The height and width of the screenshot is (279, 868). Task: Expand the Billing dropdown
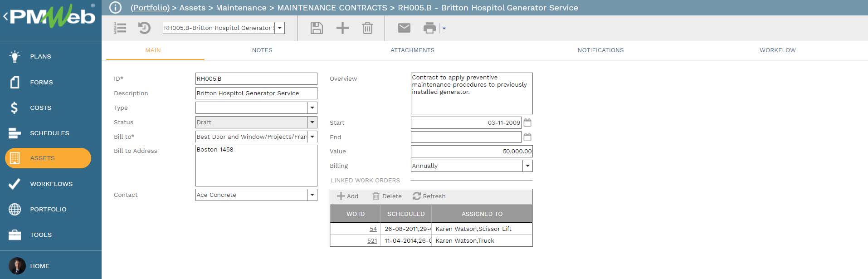(527, 166)
